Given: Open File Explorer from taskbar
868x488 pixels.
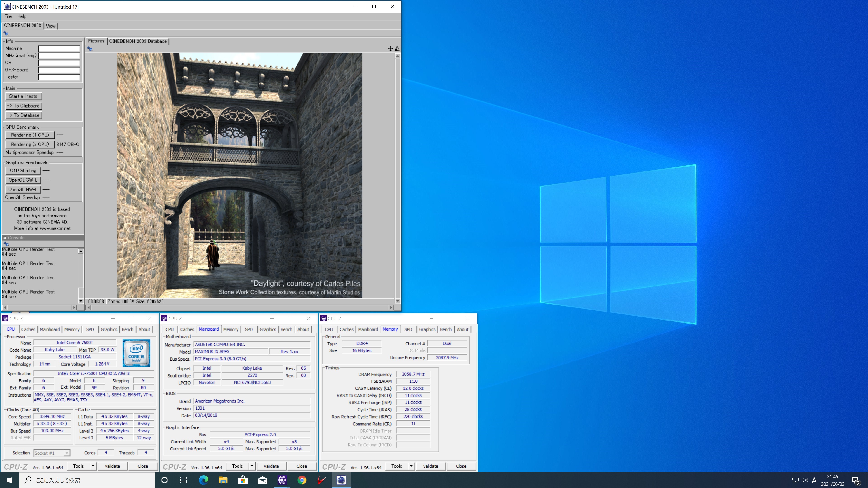Looking at the screenshot, I should click(223, 480).
